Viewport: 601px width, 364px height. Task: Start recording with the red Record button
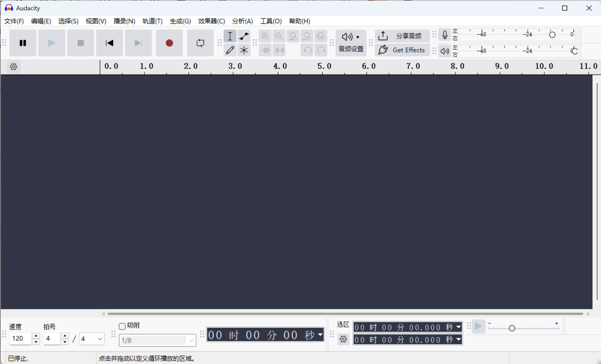pos(169,43)
